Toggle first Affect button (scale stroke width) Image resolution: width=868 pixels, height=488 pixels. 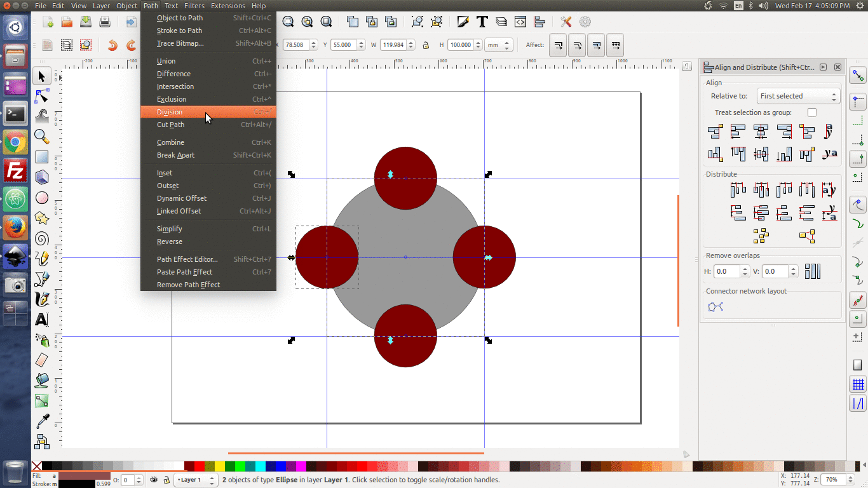[x=558, y=45]
